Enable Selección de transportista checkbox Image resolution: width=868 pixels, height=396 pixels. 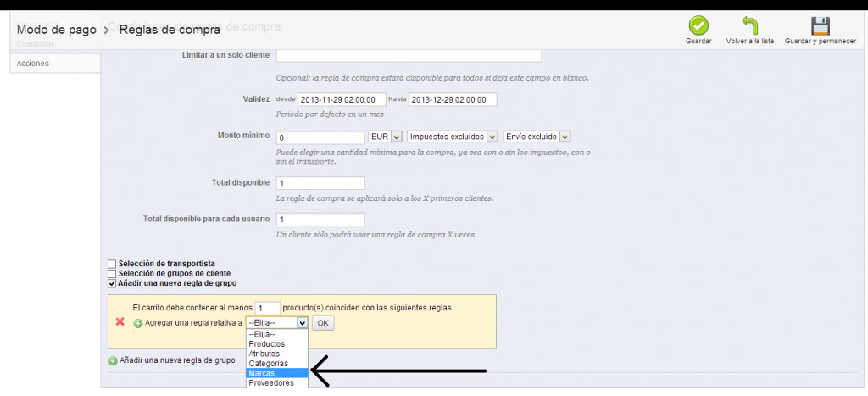(x=112, y=264)
